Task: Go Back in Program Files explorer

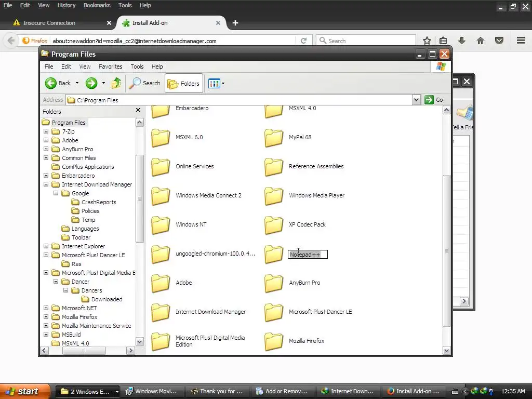Action: pos(58,83)
